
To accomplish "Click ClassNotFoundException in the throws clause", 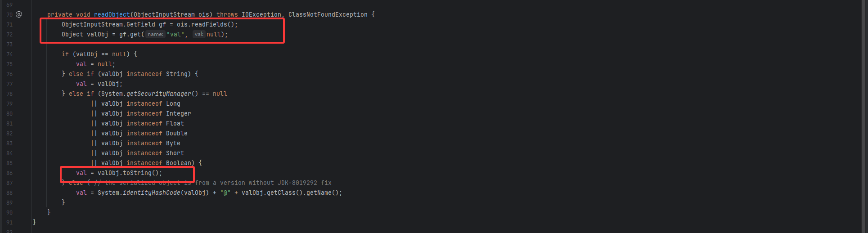I will [x=328, y=14].
